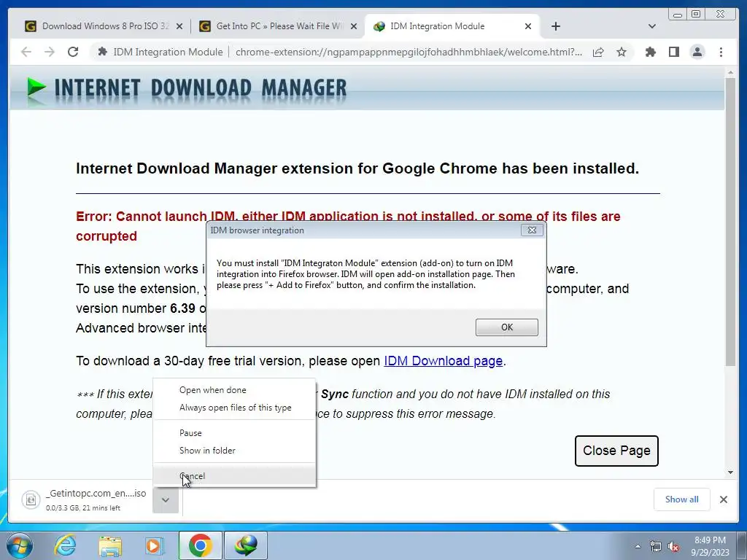This screenshot has height=560, width=747.
Task: Close the IDM browser integration dialog
Action: [532, 230]
